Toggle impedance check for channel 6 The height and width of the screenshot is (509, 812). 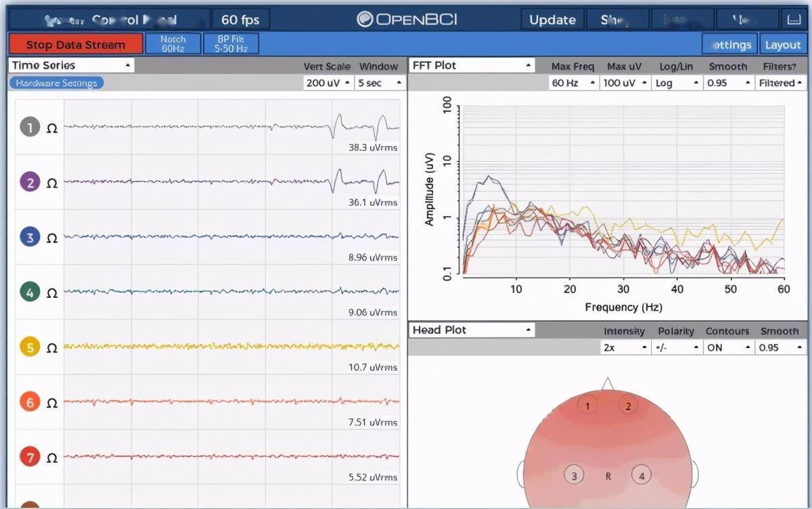(52, 403)
